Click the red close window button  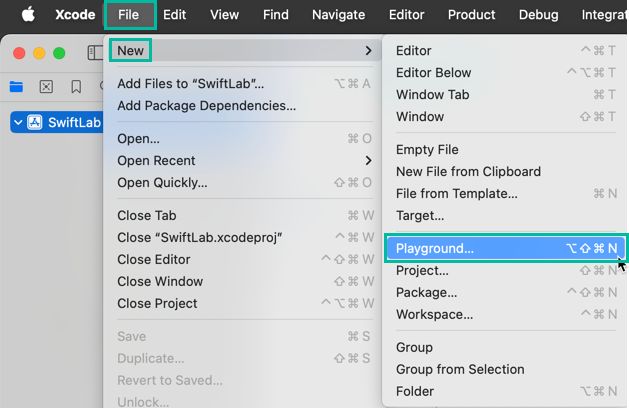[19, 53]
